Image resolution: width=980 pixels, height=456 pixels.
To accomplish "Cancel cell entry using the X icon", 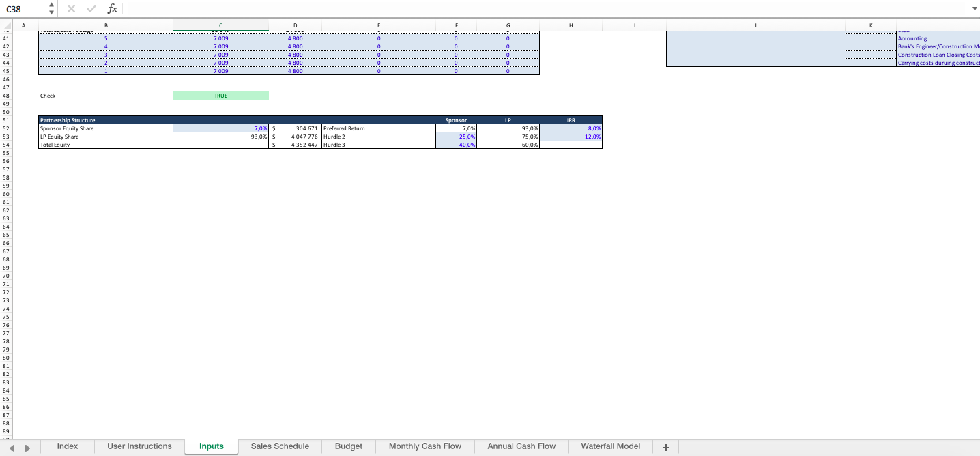I will 71,9.
